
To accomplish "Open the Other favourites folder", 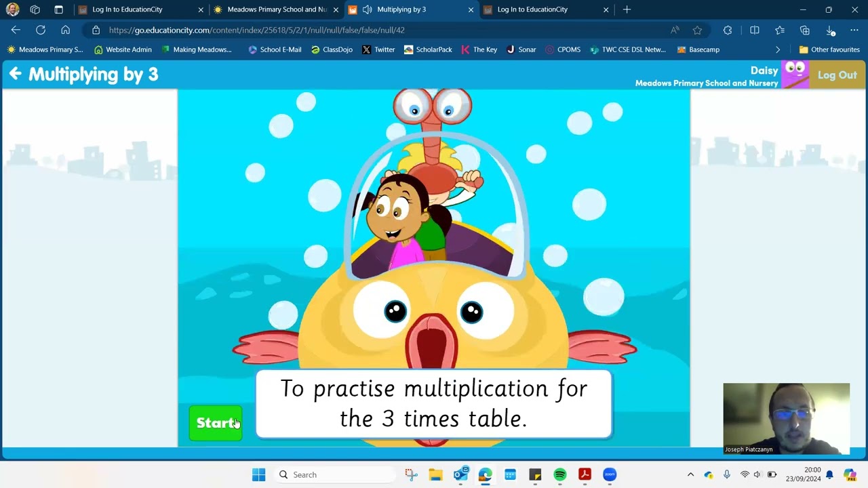I will tap(830, 49).
